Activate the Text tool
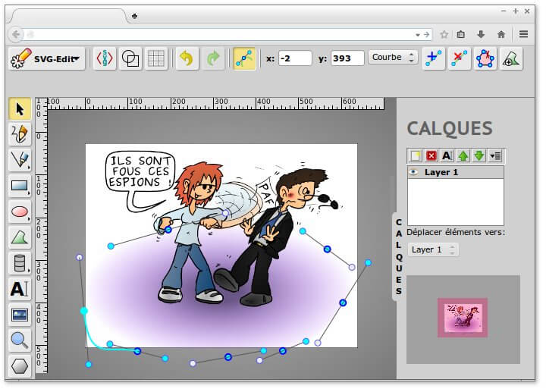Image resolution: width=546 pixels, height=392 pixels. pos(20,289)
